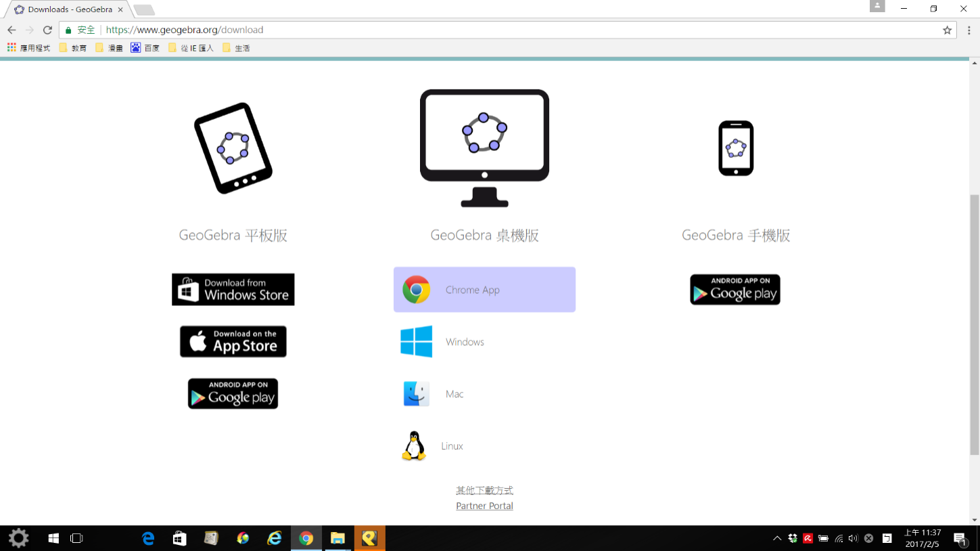Open the Action Center notifications icon
Viewport: 980px width, 551px height.
point(960,539)
